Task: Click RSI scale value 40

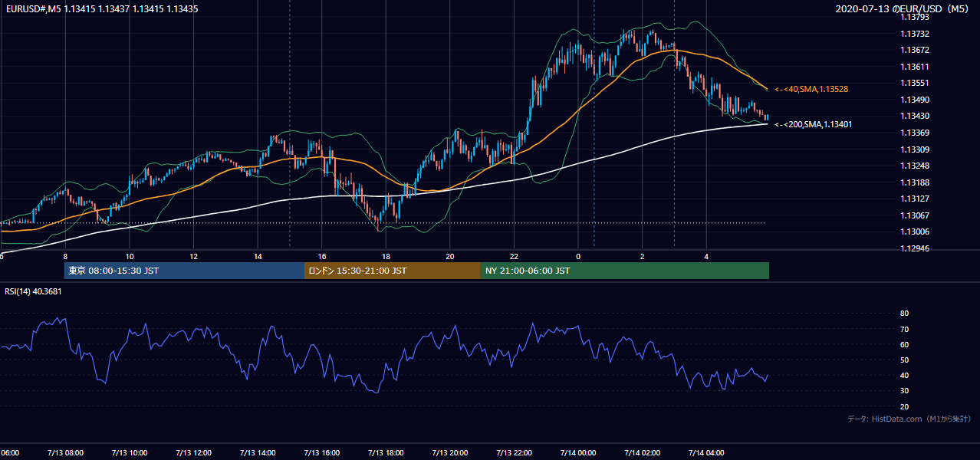Action: tap(904, 375)
